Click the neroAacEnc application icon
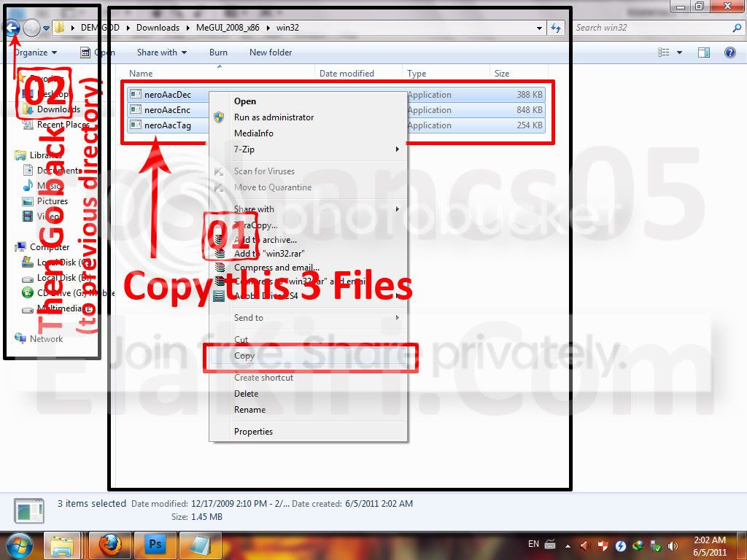The width and height of the screenshot is (747, 560). 136,110
